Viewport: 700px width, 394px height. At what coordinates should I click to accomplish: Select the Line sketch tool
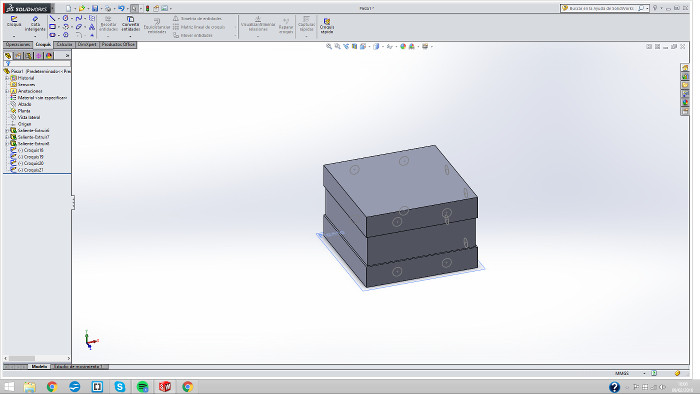pyautogui.click(x=53, y=18)
